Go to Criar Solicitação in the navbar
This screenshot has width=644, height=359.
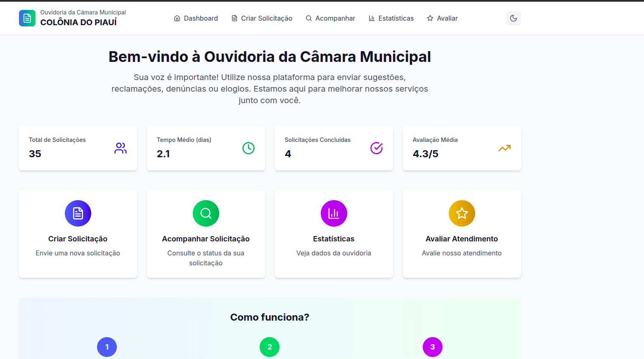[262, 18]
